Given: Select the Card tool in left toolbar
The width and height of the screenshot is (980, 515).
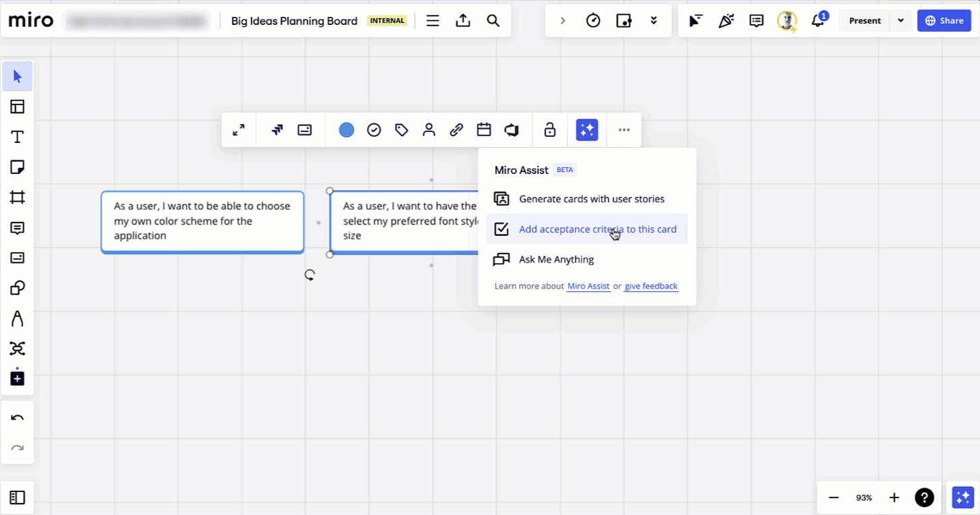Looking at the screenshot, I should coord(18,257).
